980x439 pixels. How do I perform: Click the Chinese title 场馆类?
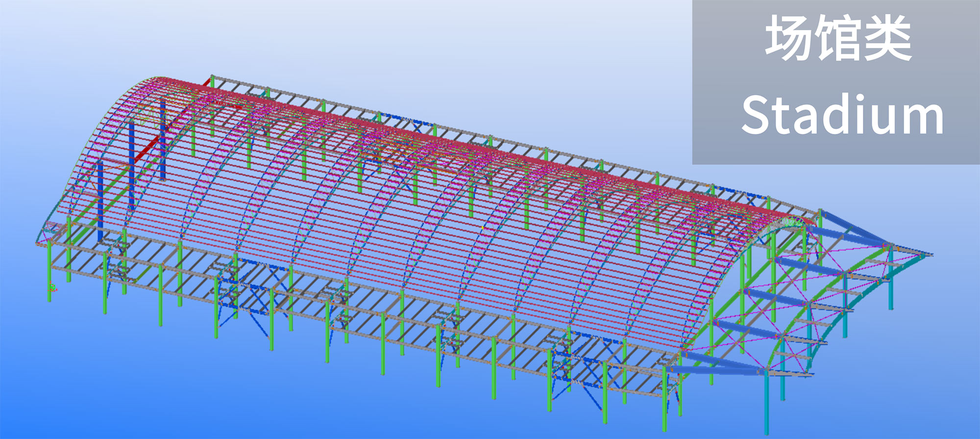click(838, 38)
